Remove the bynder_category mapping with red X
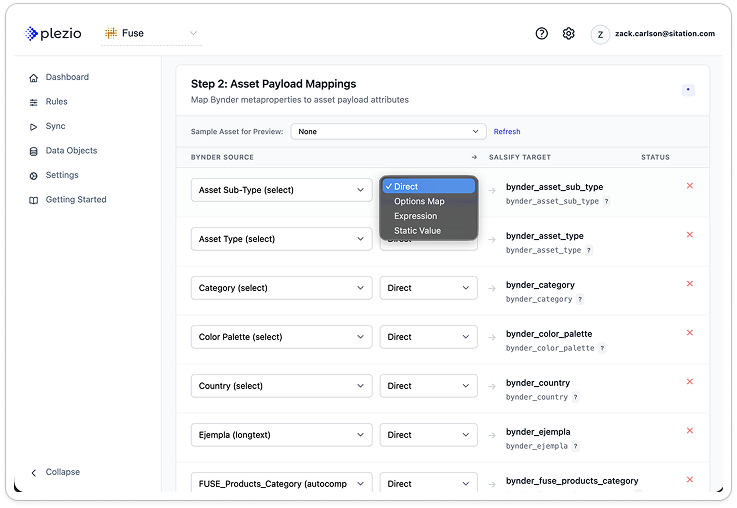The height and width of the screenshot is (508, 737). 690,283
